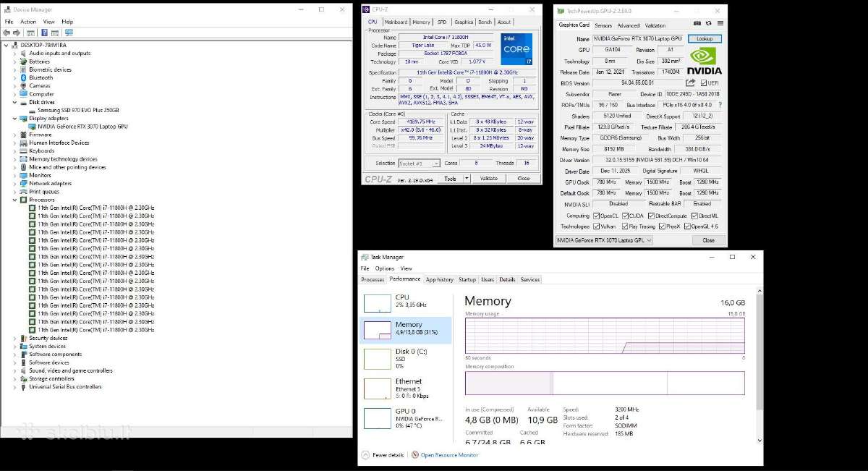Click the Close button at bottom of GPU-Z
This screenshot has width=868, height=471.
tap(708, 240)
